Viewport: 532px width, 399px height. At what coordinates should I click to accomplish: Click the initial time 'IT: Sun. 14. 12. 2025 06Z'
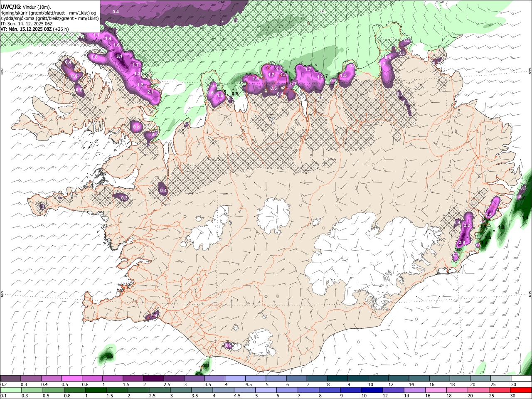[x=26, y=24]
